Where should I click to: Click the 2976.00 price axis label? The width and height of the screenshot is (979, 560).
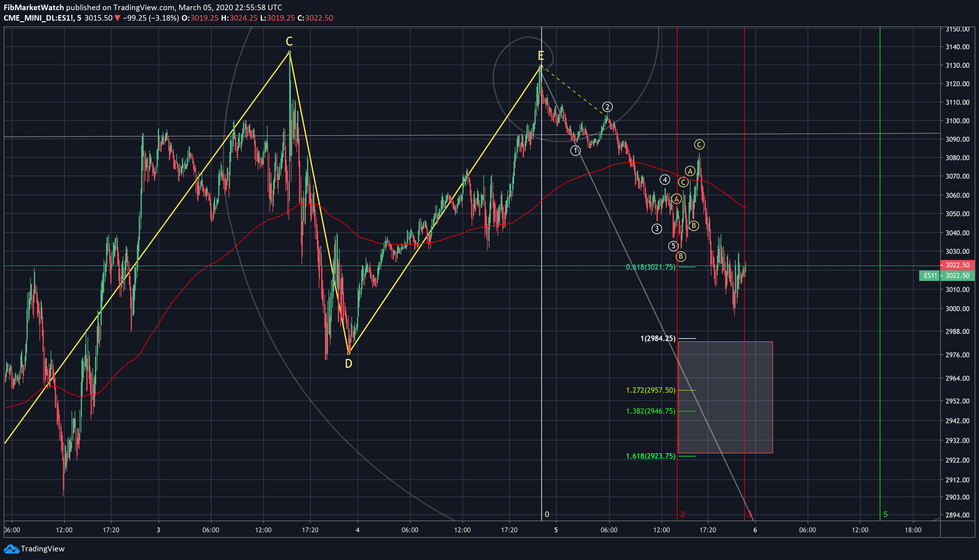(957, 355)
